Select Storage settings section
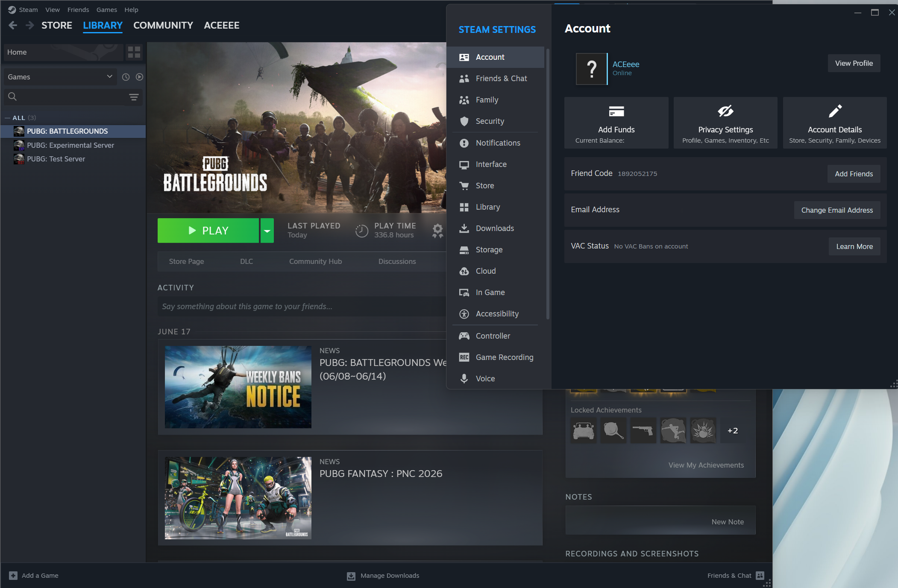Viewport: 898px width, 588px height. [496, 250]
